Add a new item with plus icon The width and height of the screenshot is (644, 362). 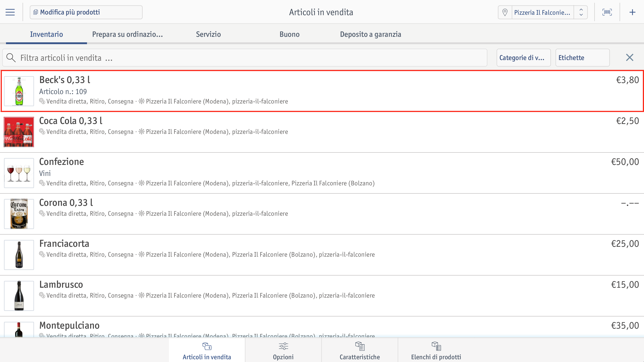coord(632,12)
